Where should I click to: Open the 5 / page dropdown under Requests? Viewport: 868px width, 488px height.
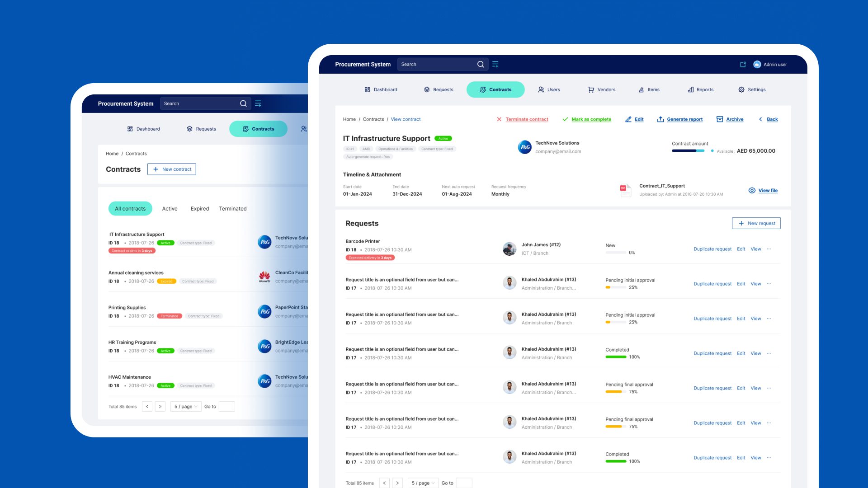423,483
